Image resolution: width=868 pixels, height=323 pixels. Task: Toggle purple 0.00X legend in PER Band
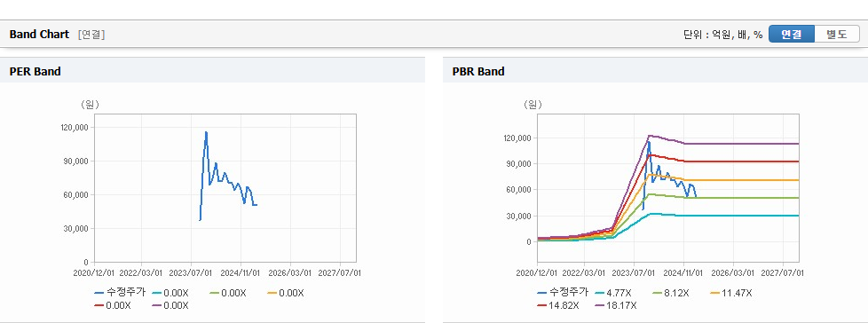pos(170,304)
